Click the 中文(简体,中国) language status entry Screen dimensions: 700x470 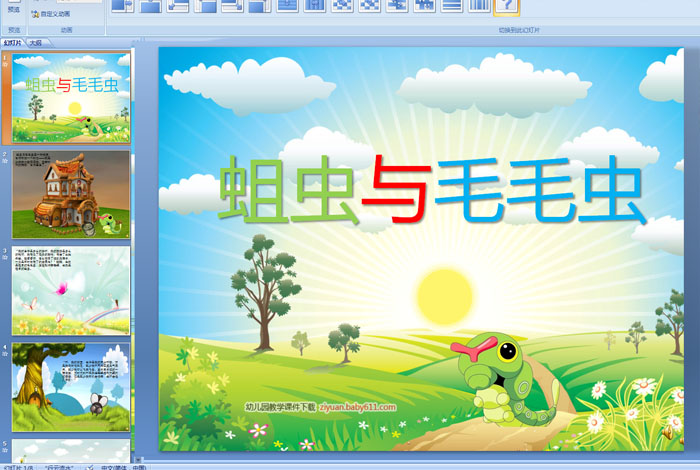[x=124, y=468]
